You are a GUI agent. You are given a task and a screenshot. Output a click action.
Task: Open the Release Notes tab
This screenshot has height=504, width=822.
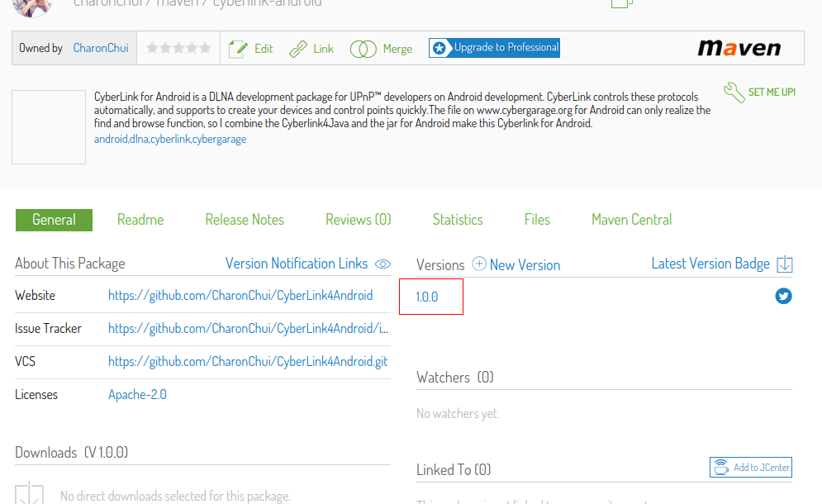(x=245, y=220)
